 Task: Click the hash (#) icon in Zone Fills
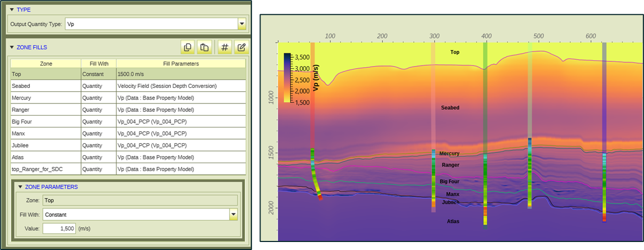click(225, 47)
